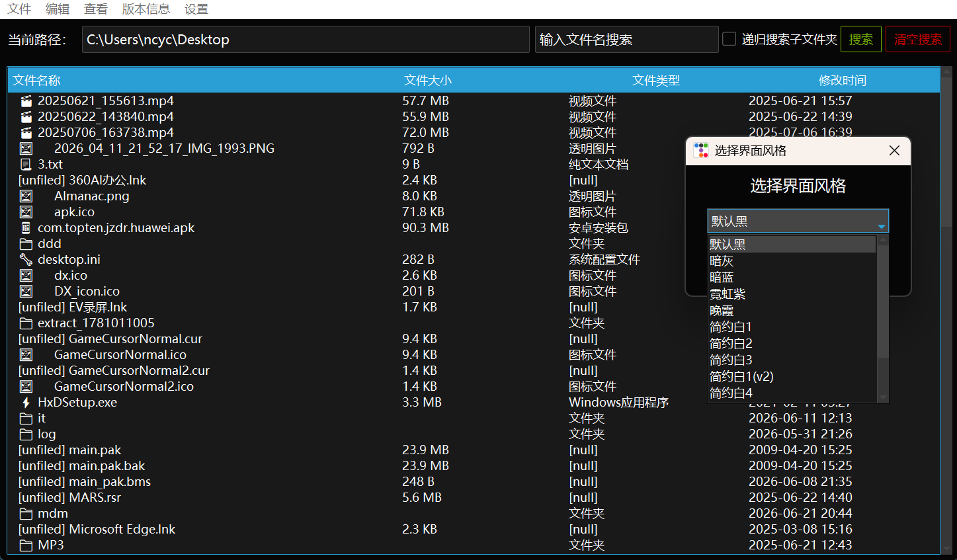Open the 文件 menu
957x560 pixels.
[x=19, y=9]
